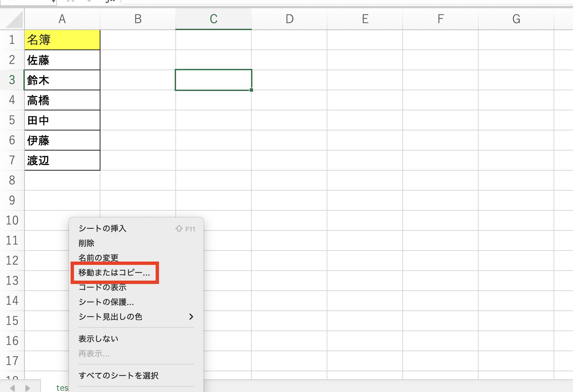Viewport: 573px width, 392px height.
Task: Switch to the "tes" sheet tab
Action: point(62,388)
